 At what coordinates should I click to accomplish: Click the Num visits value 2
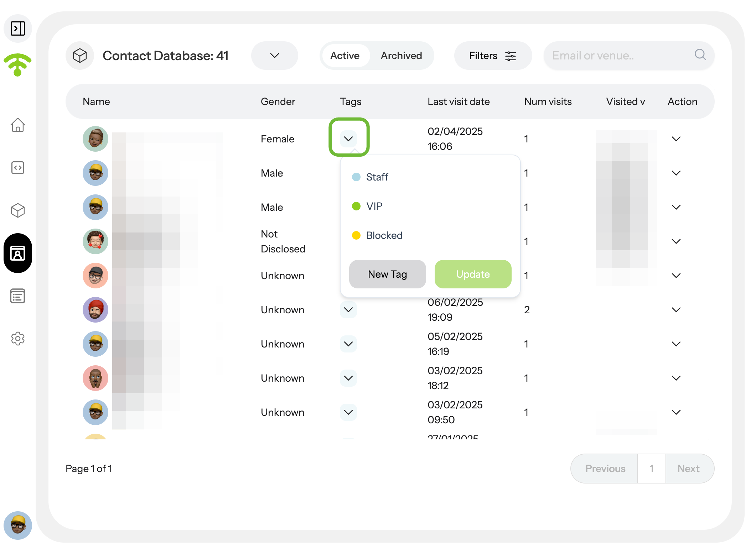point(527,310)
